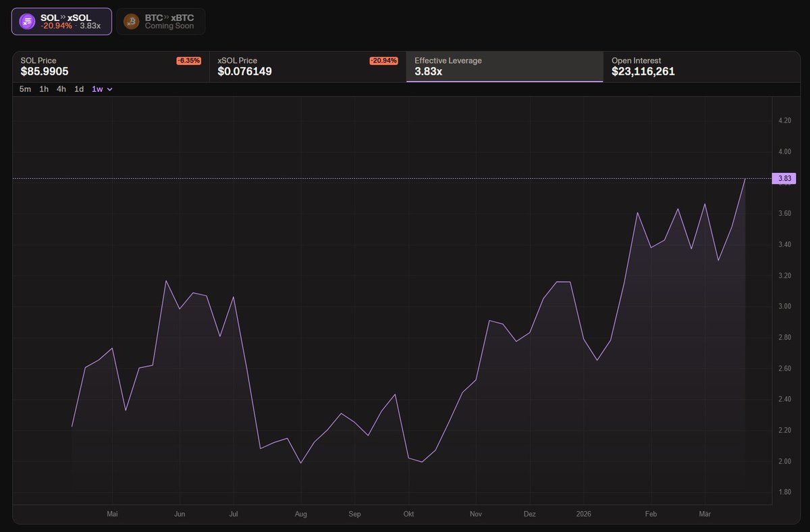Click the Nov label on the time axis
Image resolution: width=810 pixels, height=532 pixels.
pos(476,514)
